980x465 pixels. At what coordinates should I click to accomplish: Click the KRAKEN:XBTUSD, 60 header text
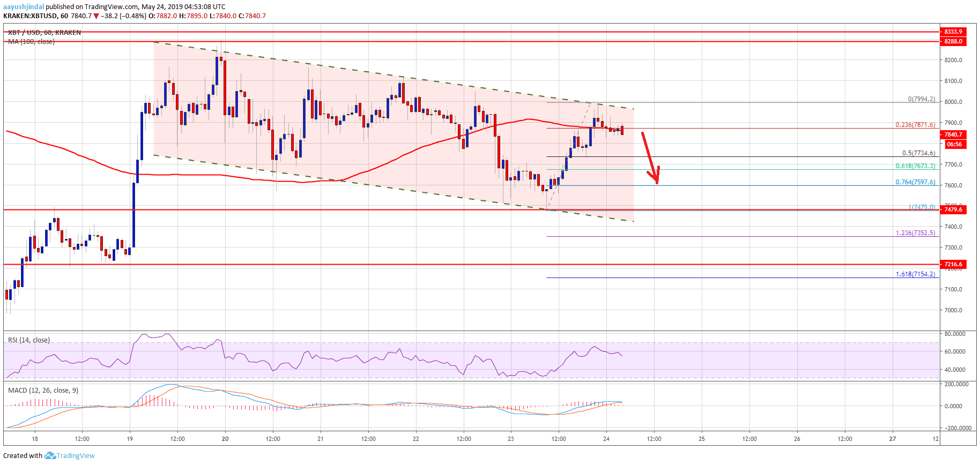click(35, 16)
